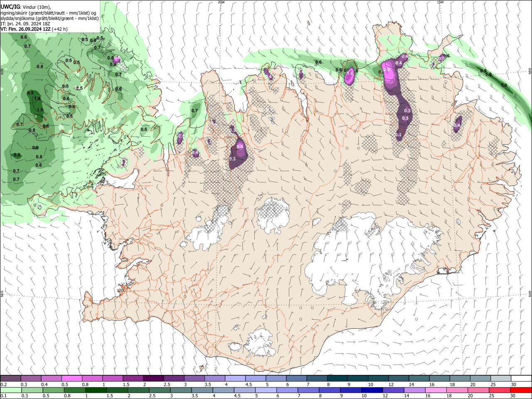532x399 pixels.
Task: Select the initial time 'IT: þri. 24. 09. 2024 18Z'
Action: 25,24
